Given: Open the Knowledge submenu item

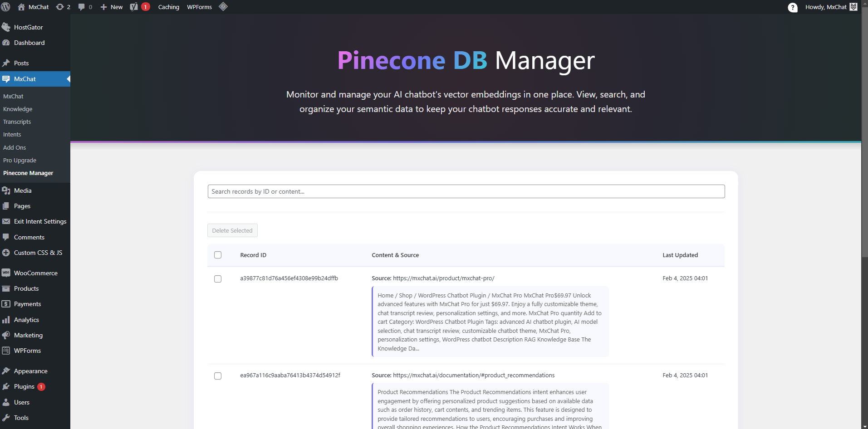Looking at the screenshot, I should tap(18, 109).
